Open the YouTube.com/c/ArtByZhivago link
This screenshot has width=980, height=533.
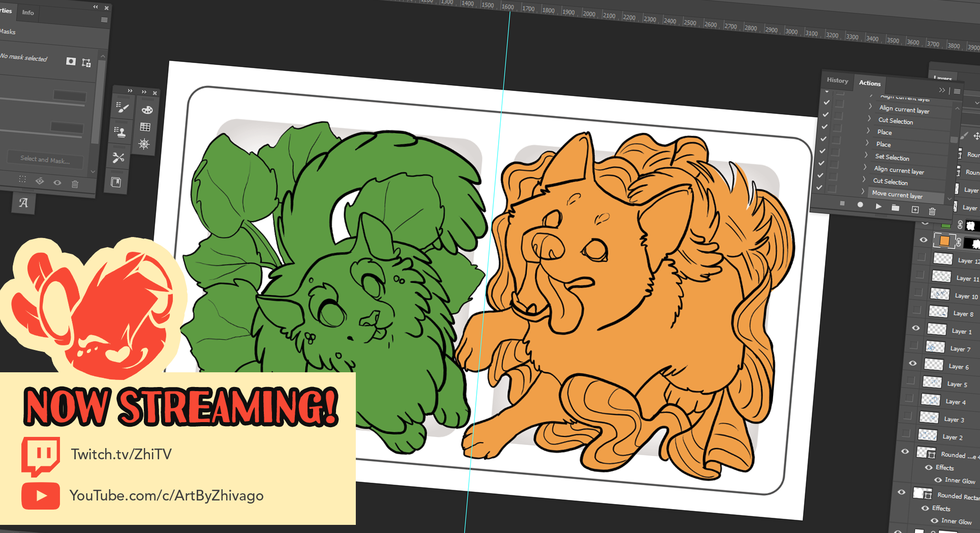click(x=166, y=495)
